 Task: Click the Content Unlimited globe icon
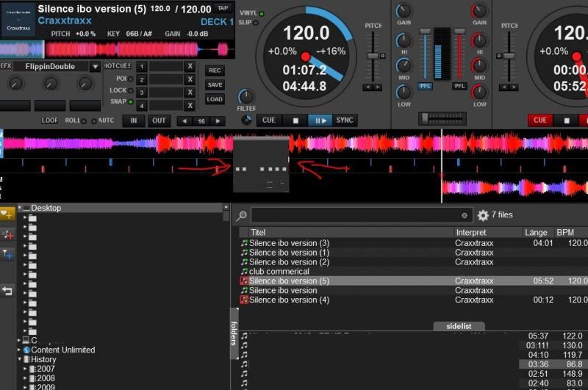pos(26,350)
